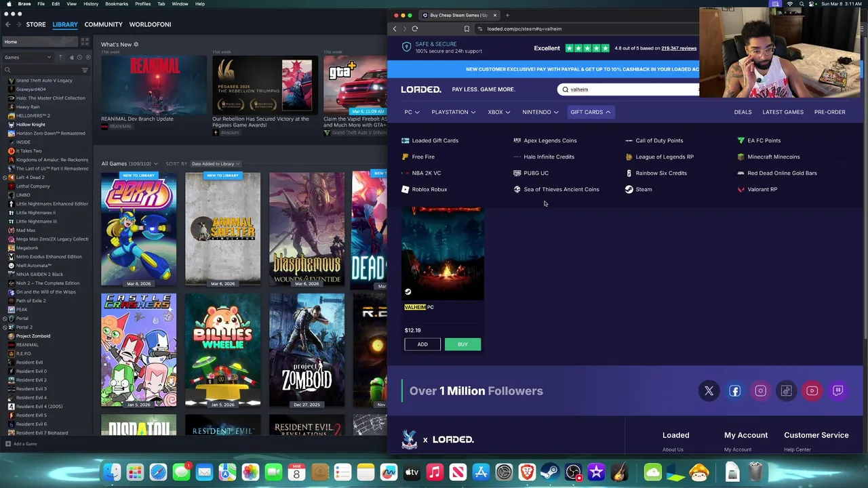Image resolution: width=868 pixels, height=488 pixels.
Task: Select Project Zomboid in Steam game list
Action: [x=33, y=335]
